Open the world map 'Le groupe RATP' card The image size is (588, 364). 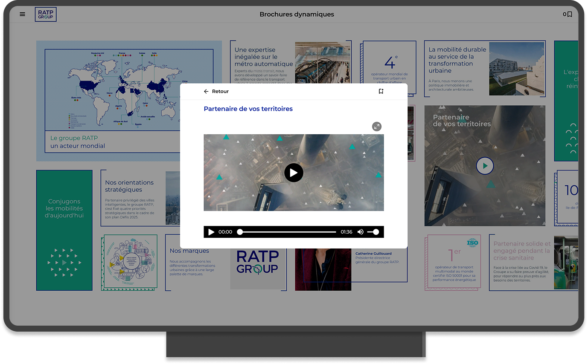(x=129, y=101)
